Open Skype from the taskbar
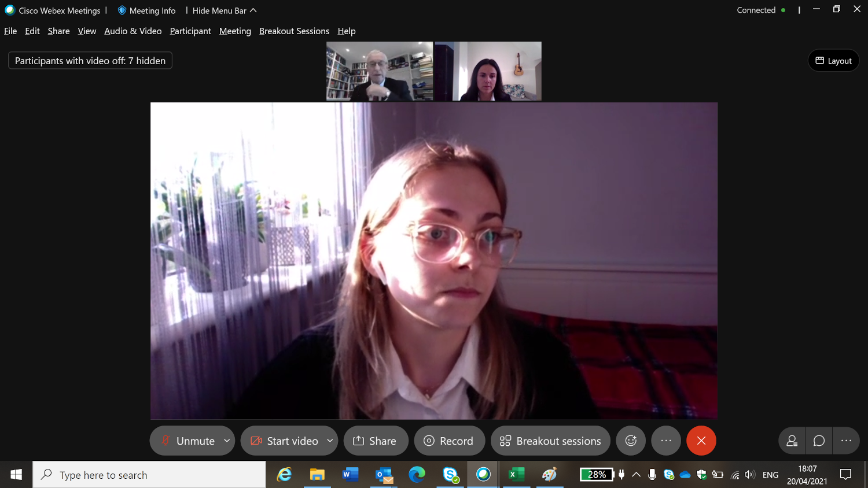The height and width of the screenshot is (488, 868). click(450, 475)
